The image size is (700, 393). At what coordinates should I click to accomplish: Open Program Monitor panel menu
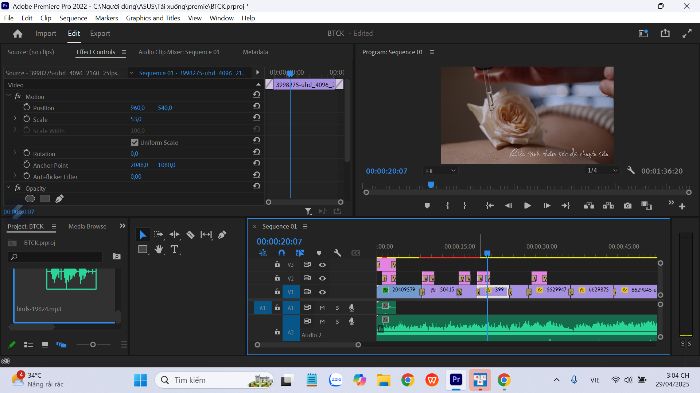click(x=432, y=52)
